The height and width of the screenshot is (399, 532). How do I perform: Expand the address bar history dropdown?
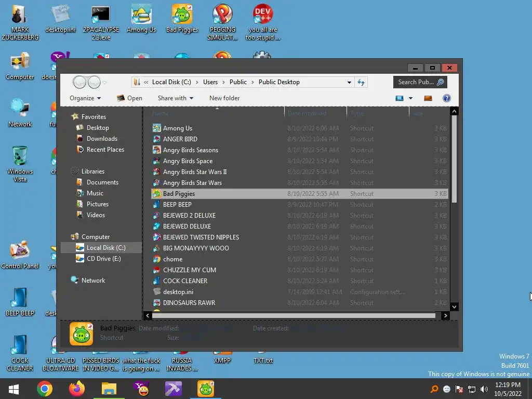[x=349, y=82]
